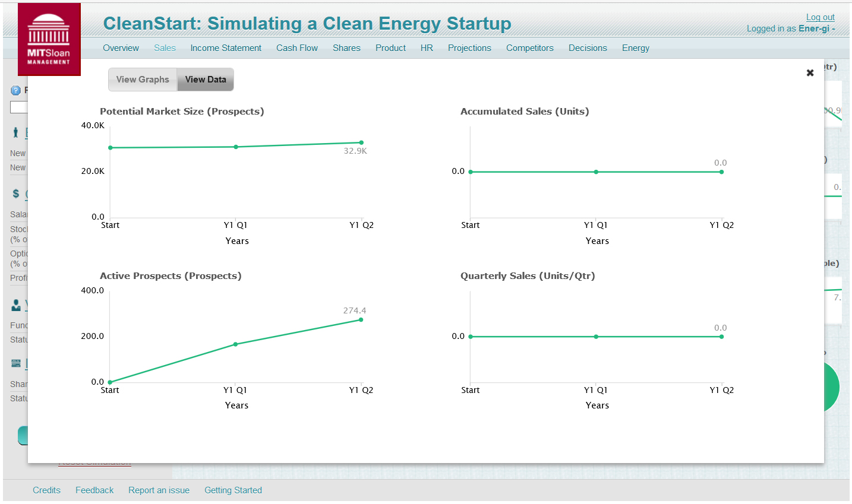Click Report an issue in the footer

point(159,490)
